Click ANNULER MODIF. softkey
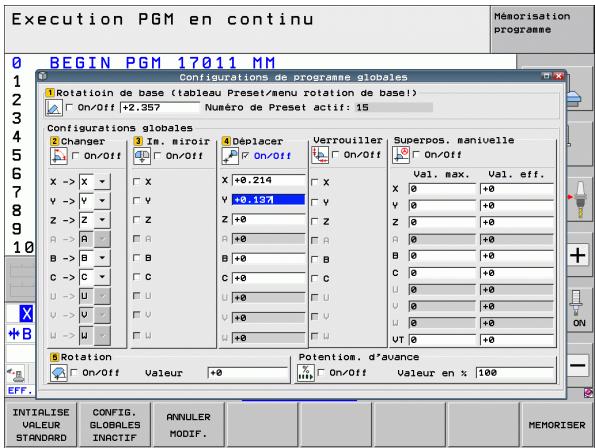The width and height of the screenshot is (595, 448). pos(189,425)
